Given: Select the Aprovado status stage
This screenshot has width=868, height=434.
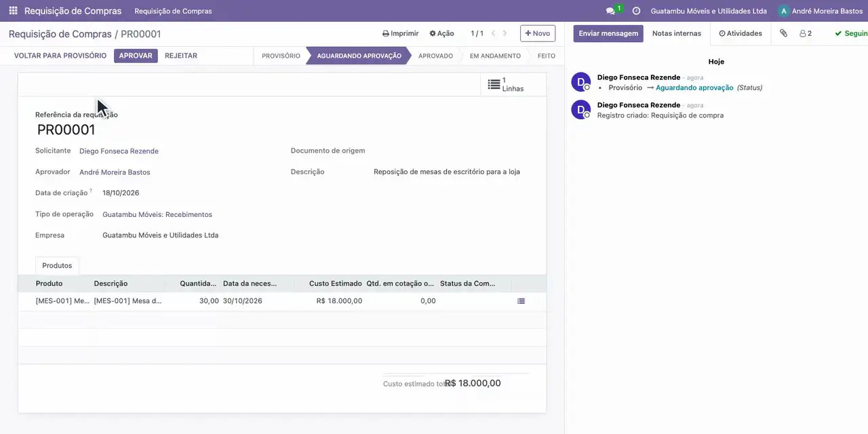Looking at the screenshot, I should pos(435,56).
